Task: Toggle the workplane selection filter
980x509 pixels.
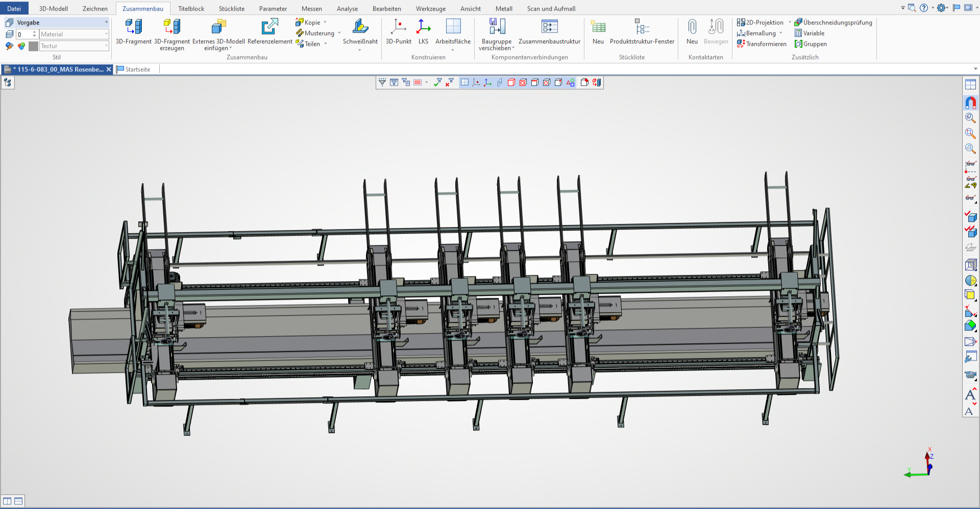Action: pos(464,83)
